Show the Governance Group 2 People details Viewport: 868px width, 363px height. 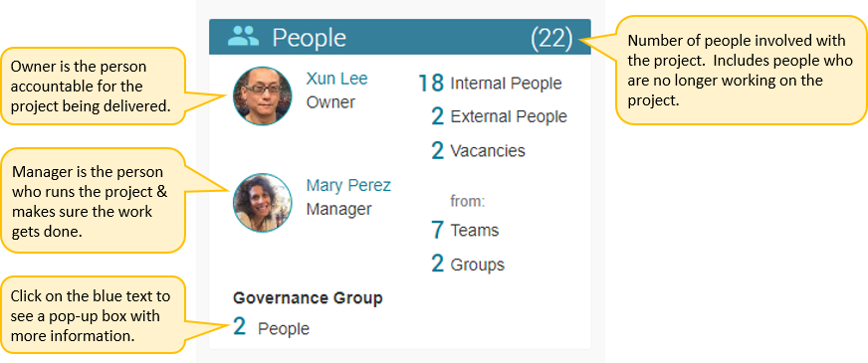coord(239,327)
